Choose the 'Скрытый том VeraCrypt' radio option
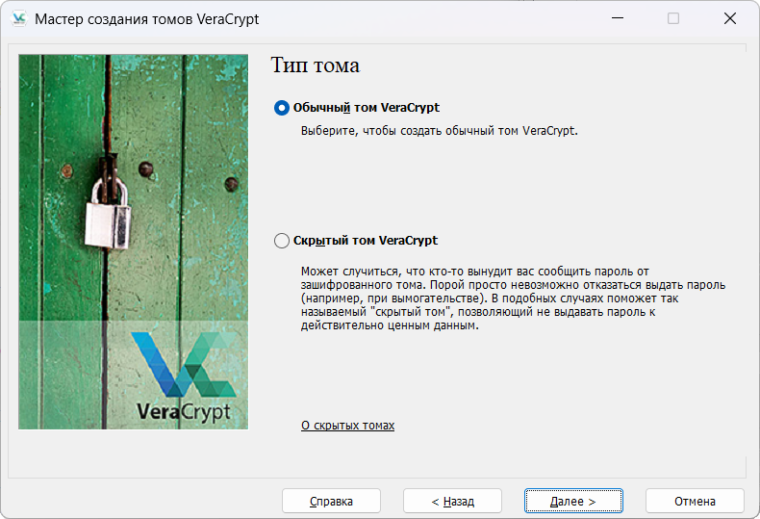 281,241
